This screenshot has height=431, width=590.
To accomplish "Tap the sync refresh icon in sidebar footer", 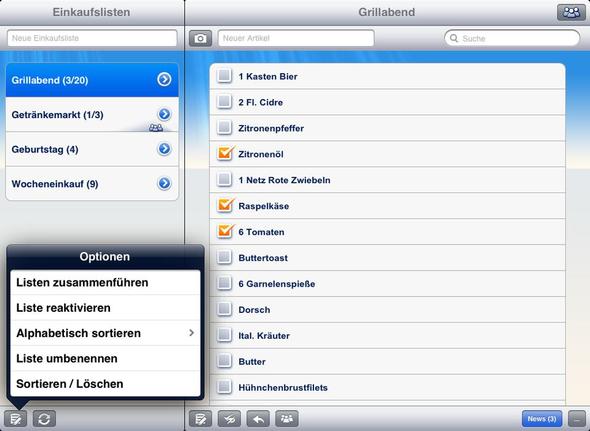I will click(44, 419).
